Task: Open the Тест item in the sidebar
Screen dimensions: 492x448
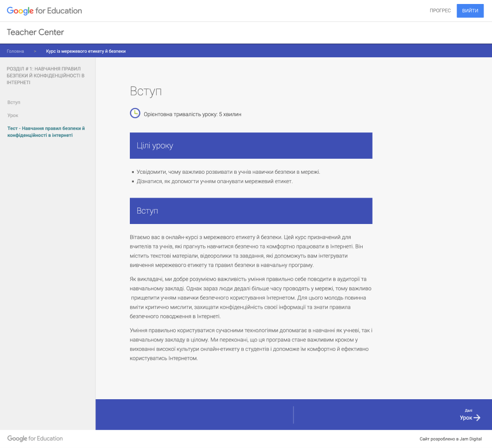Action: coord(46,131)
